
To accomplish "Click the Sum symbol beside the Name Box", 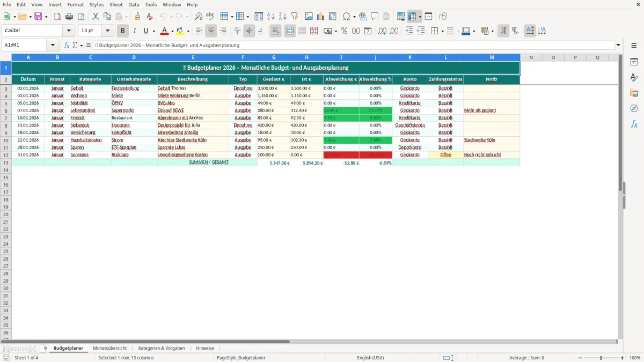I will [75, 46].
